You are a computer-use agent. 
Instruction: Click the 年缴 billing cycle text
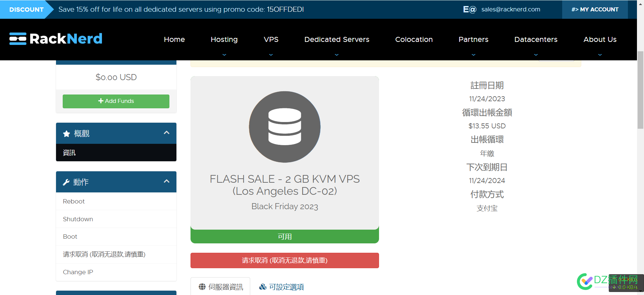[487, 154]
